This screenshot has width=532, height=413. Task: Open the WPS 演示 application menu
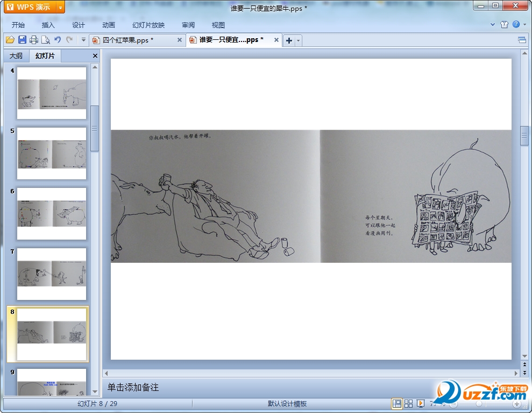click(30, 7)
